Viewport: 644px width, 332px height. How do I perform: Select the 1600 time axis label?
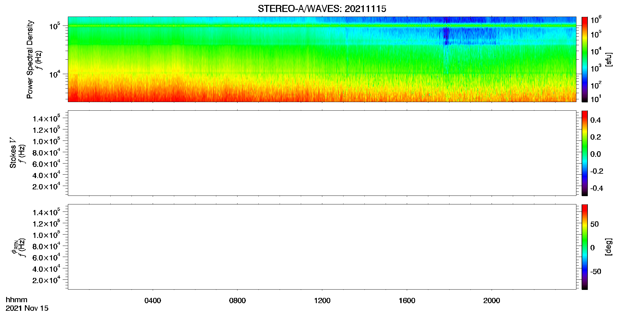[x=407, y=301]
